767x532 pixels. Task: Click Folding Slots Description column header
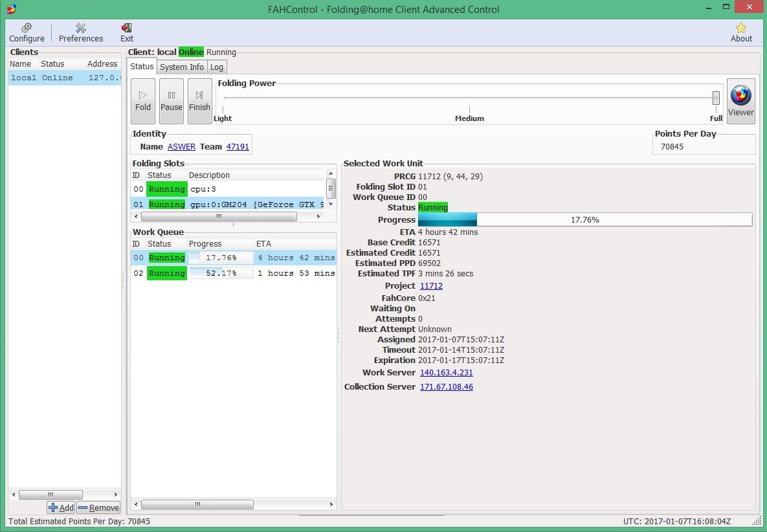pyautogui.click(x=255, y=175)
